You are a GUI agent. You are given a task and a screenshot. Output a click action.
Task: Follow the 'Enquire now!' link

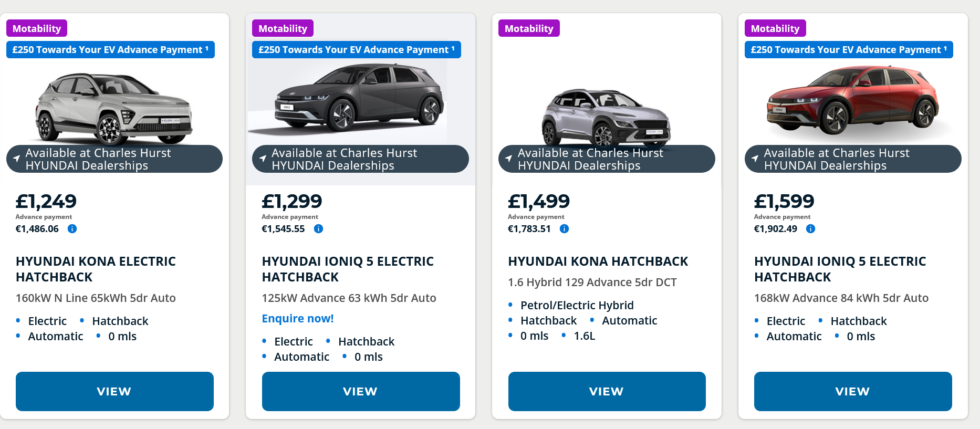[298, 319]
